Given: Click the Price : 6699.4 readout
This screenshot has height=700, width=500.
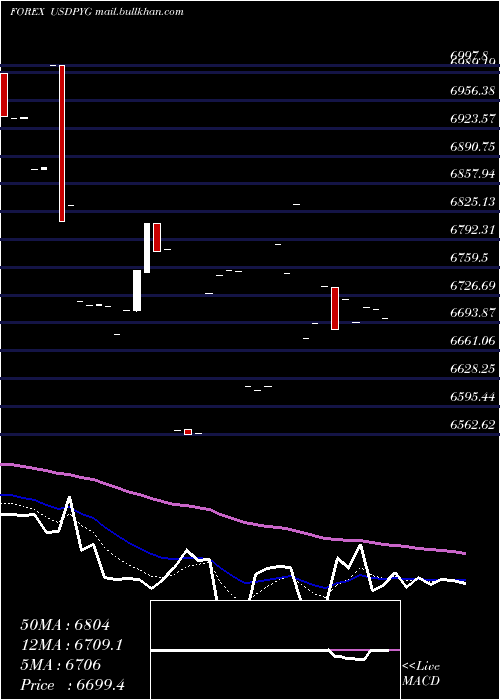Looking at the screenshot, I should [73, 685].
